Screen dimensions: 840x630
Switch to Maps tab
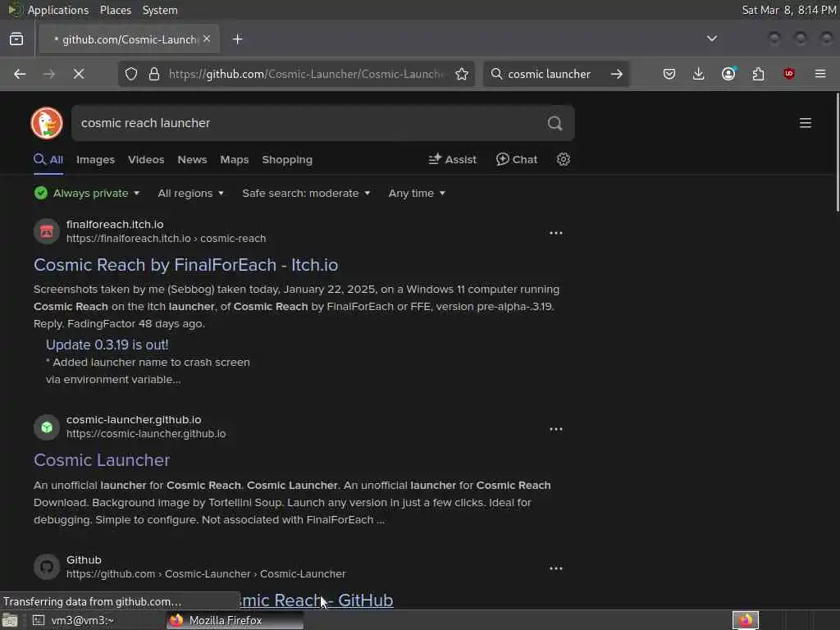[234, 160]
